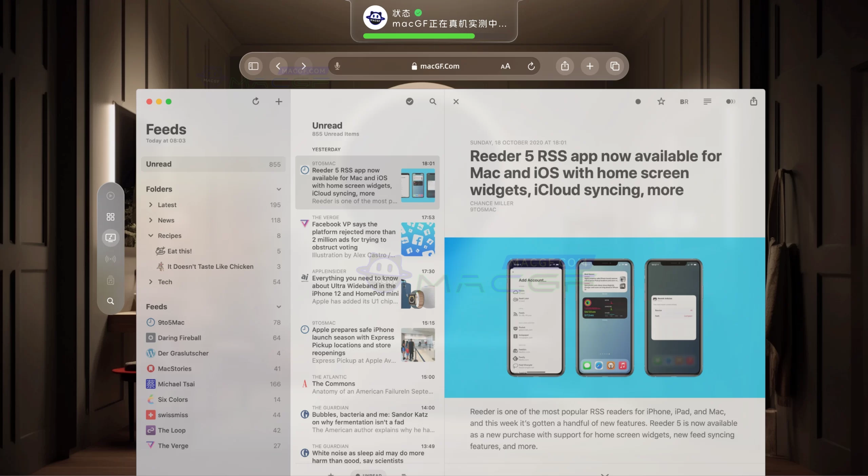The height and width of the screenshot is (476, 868).
Task: Add a new feed subscription
Action: 278,101
